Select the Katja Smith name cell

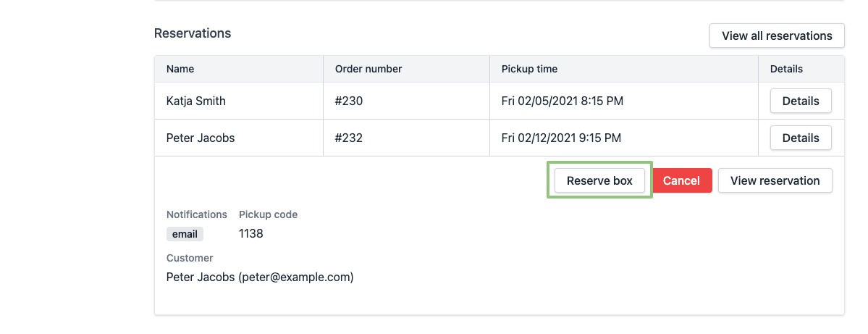coord(196,101)
